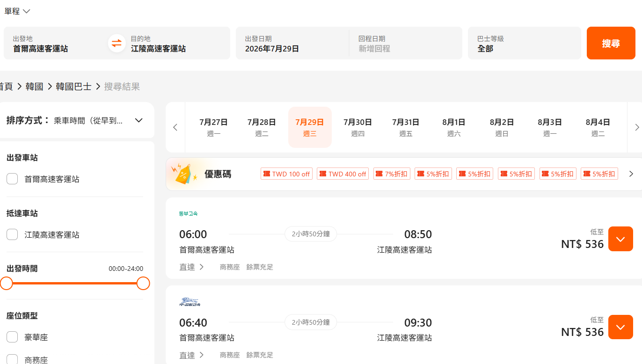The height and width of the screenshot is (364, 642).
Task: Select the 7月28日 date tab
Action: 262,127
